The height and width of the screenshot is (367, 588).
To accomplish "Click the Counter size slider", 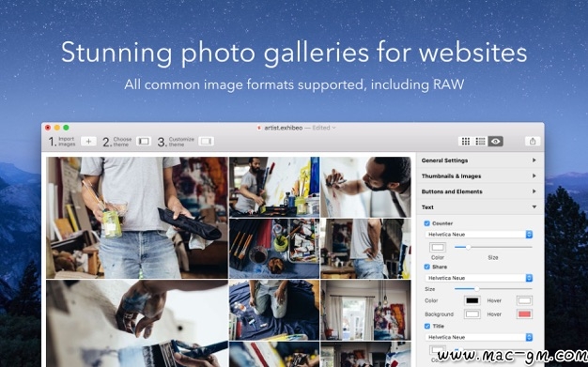I will [x=493, y=247].
